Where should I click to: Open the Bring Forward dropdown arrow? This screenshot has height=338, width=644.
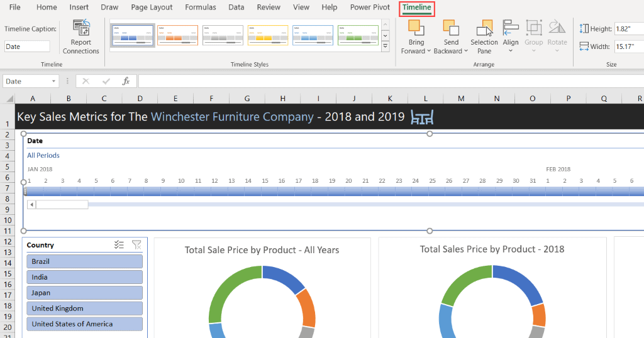pos(429,52)
